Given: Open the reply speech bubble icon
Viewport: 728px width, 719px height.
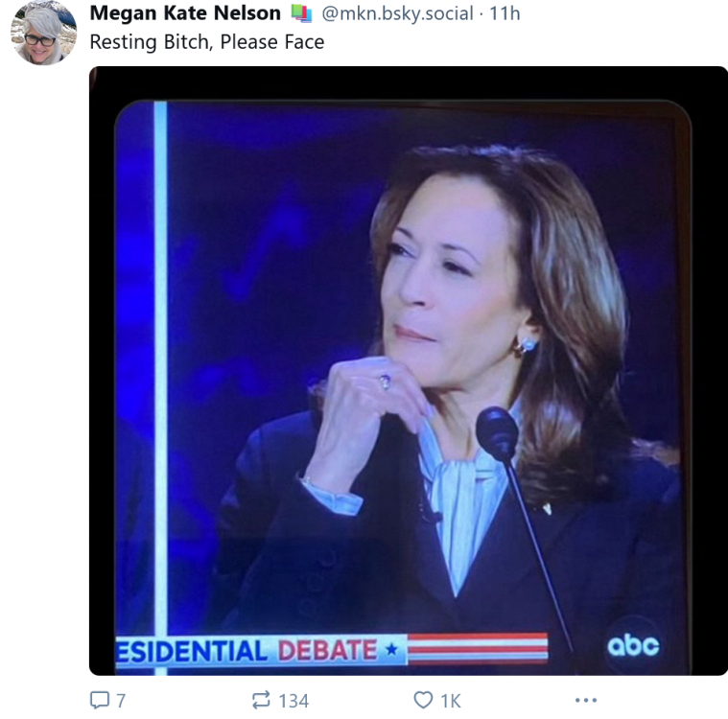Looking at the screenshot, I should [x=100, y=701].
